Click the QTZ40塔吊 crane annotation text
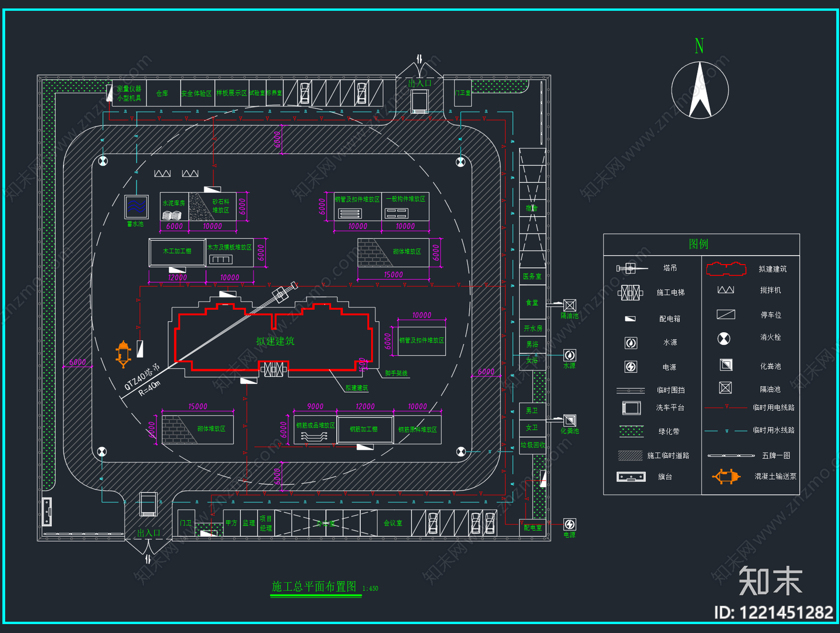 [x=142, y=377]
